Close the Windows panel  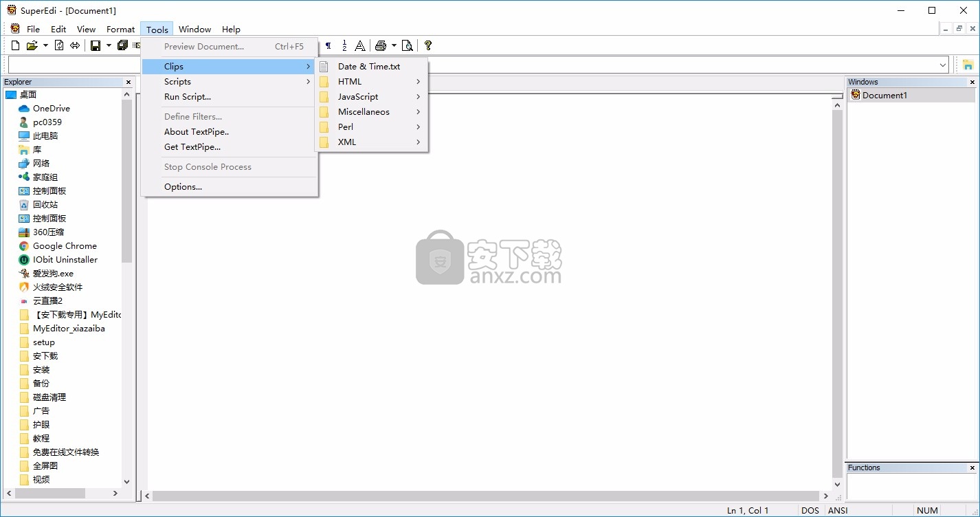click(x=972, y=82)
